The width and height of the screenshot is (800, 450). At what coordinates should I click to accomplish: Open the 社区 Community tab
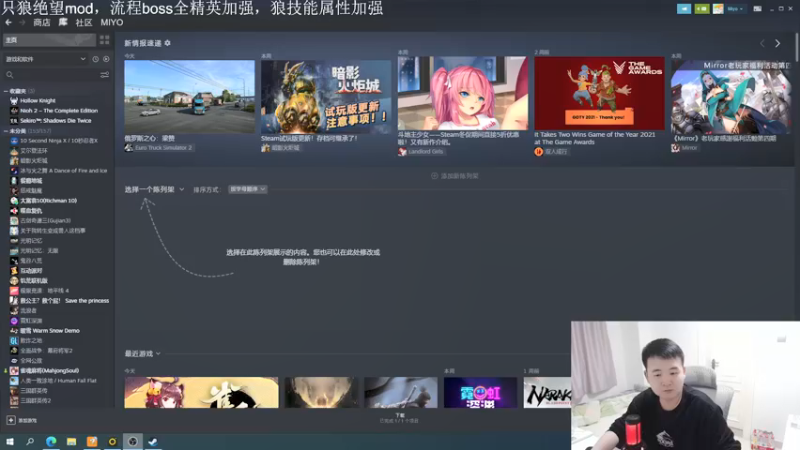pos(84,22)
